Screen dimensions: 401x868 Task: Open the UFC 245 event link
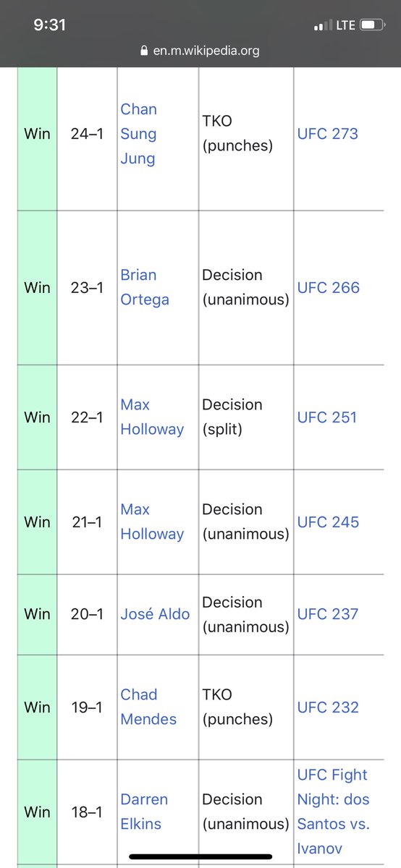(328, 522)
